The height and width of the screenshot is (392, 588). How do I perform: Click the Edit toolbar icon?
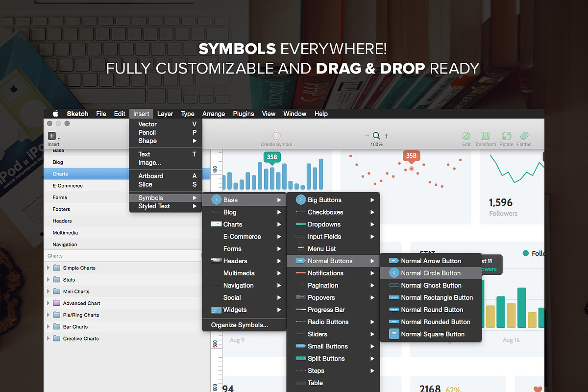point(466,136)
